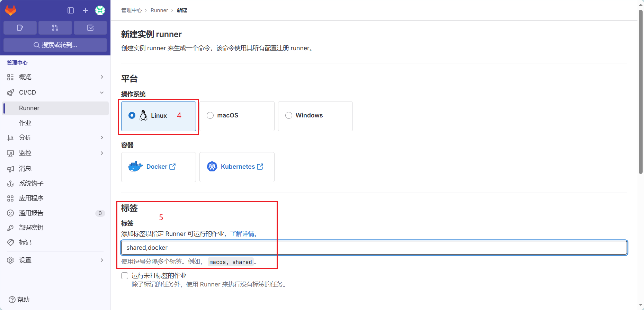Click the 新建实例 runner heading
The image size is (644, 310).
[x=151, y=34]
